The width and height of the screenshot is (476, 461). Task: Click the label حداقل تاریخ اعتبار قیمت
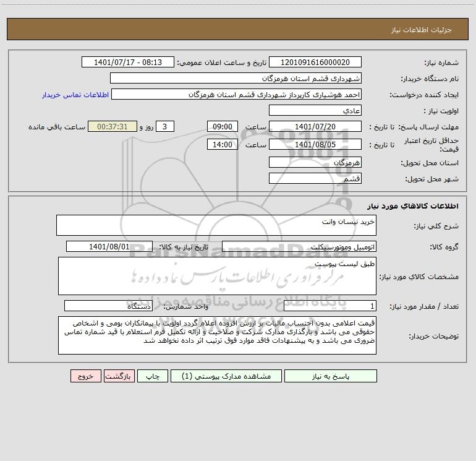(431, 145)
